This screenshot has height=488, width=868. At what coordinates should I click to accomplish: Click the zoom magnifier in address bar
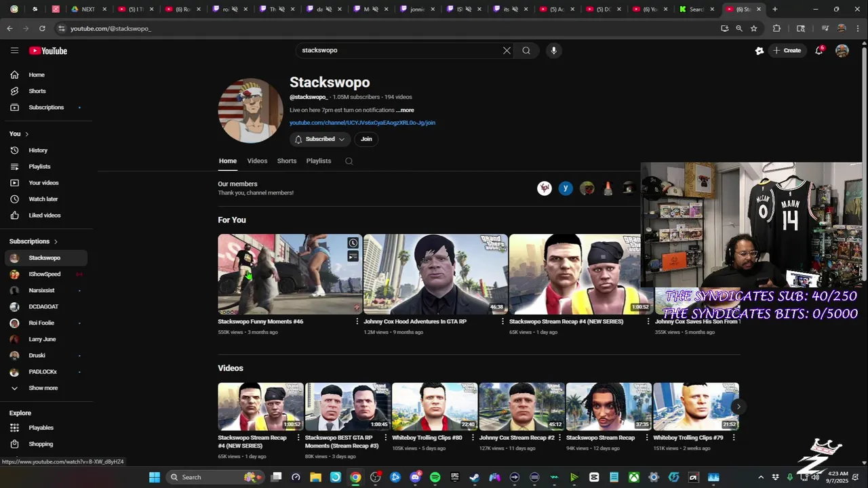739,28
